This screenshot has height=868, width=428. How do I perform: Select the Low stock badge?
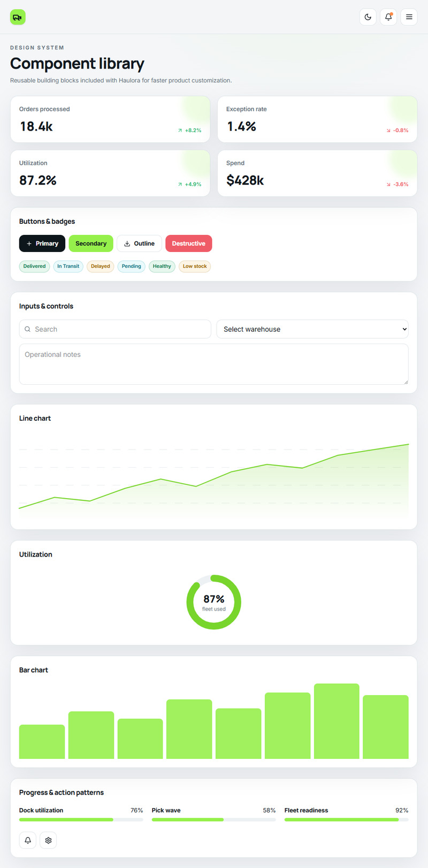(195, 266)
